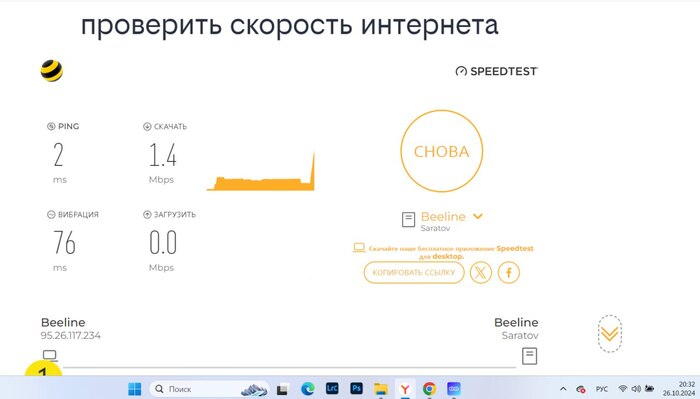
Task: Click the double-chevron scroll down indicator
Action: (609, 333)
